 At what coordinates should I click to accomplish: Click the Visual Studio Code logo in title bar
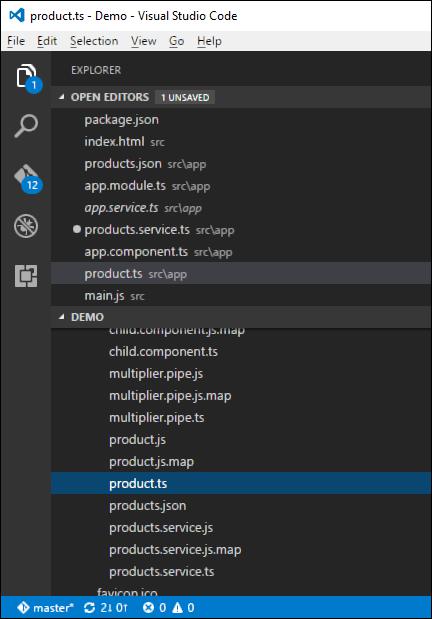[17, 15]
